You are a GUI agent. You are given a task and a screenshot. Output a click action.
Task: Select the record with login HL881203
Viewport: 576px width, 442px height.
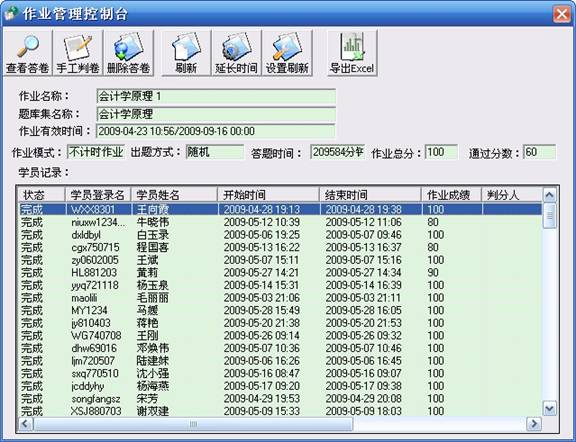pos(280,273)
